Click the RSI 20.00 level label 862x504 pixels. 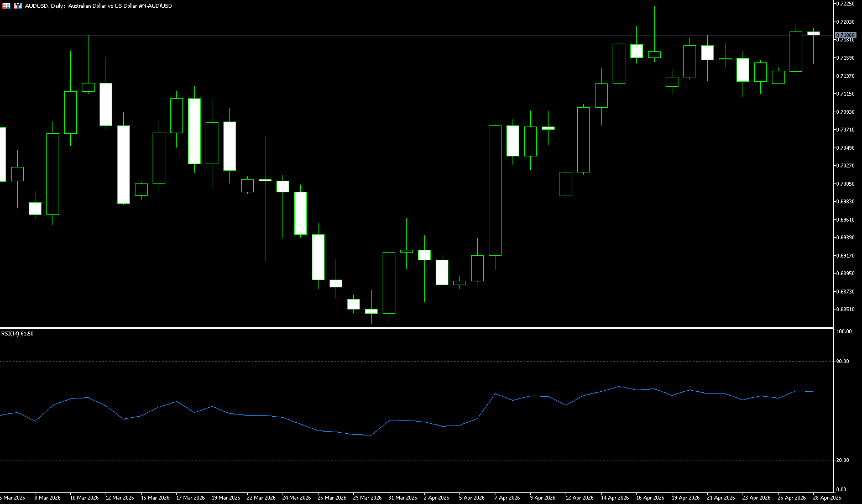coord(844,460)
